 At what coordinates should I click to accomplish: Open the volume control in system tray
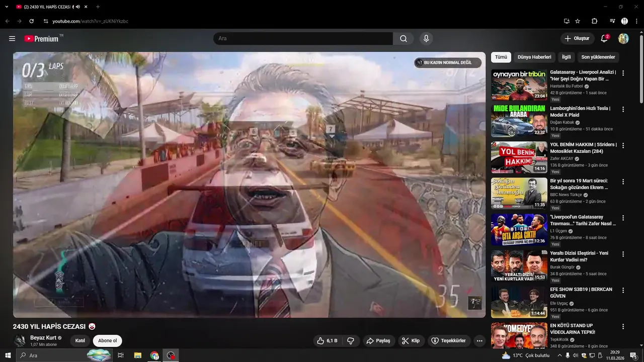tap(575, 355)
